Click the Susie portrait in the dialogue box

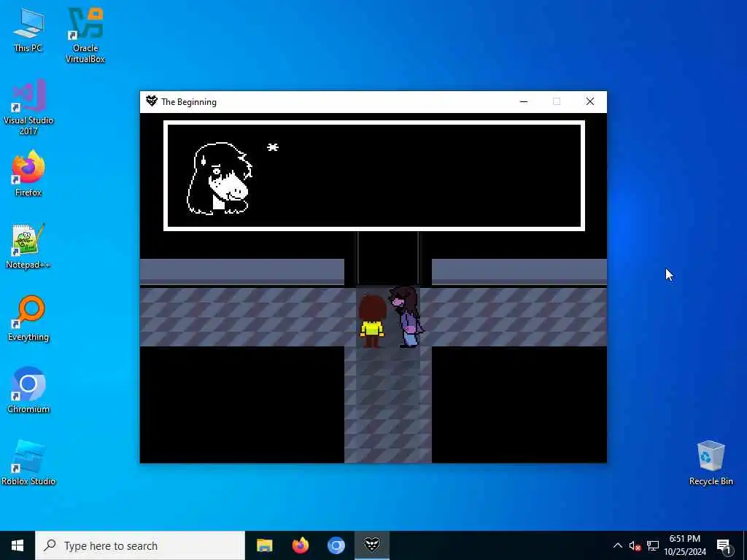coord(220,178)
